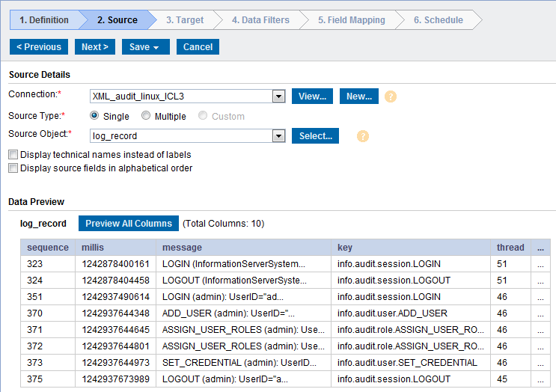Click the key column header
Screen dimensions: 556x392
pyautogui.click(x=411, y=248)
